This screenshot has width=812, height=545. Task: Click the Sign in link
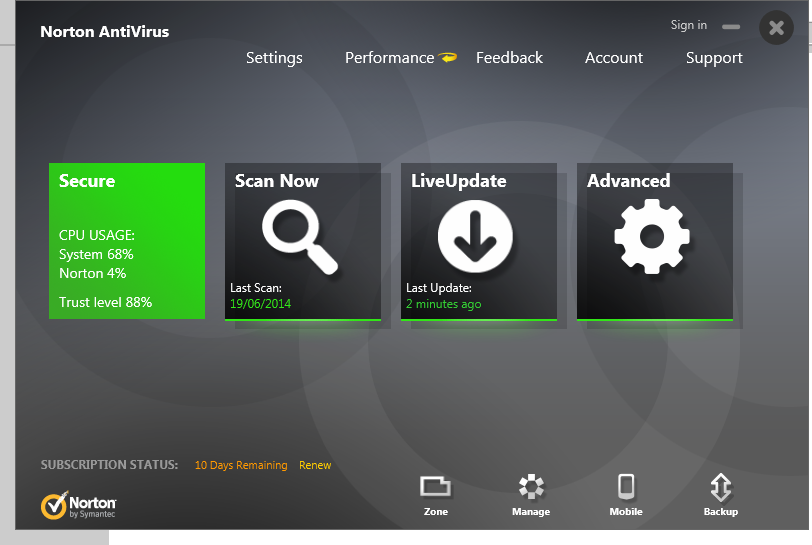pyautogui.click(x=688, y=25)
